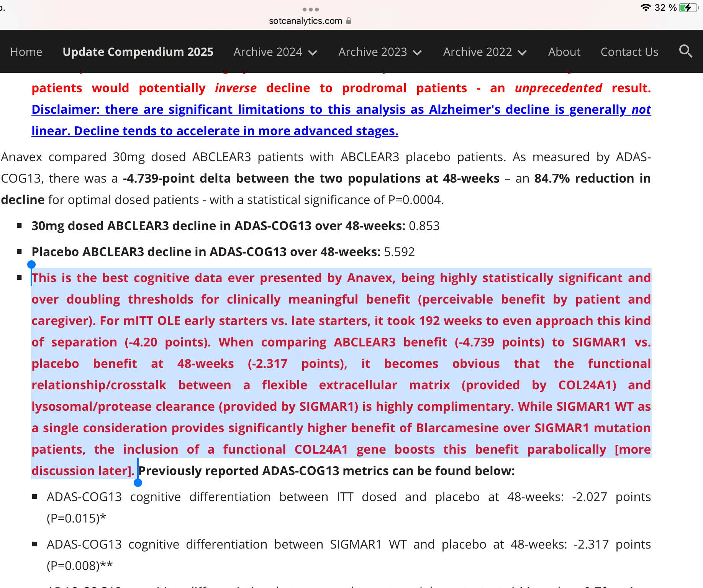Tap the value 0.853
Image resolution: width=703 pixels, height=588 pixels.
[x=424, y=226]
